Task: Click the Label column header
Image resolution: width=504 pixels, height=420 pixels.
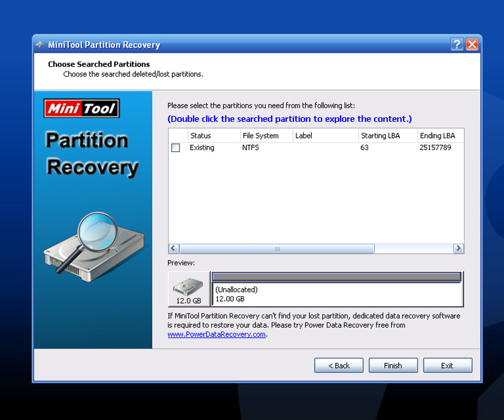Action: click(326, 136)
